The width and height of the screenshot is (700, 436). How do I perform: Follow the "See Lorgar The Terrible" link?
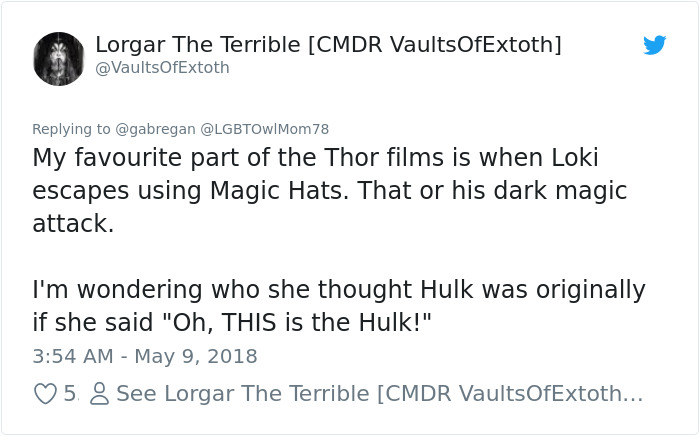point(380,394)
